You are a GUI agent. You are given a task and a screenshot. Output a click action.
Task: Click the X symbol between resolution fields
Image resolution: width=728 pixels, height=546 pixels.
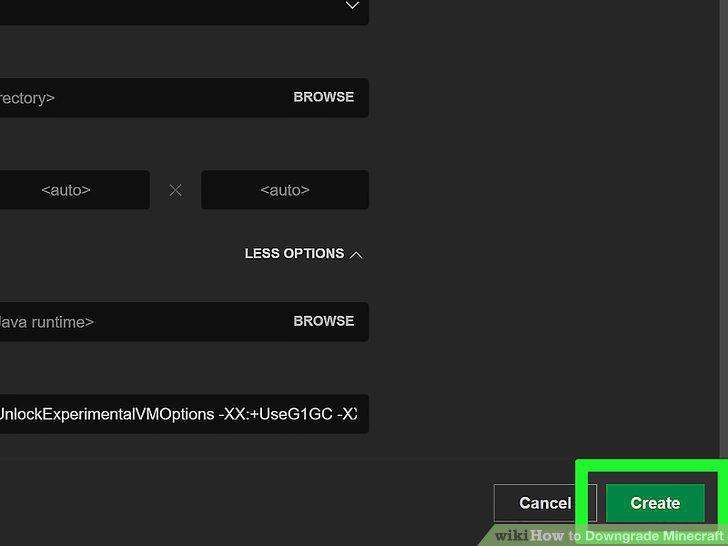[x=176, y=190]
